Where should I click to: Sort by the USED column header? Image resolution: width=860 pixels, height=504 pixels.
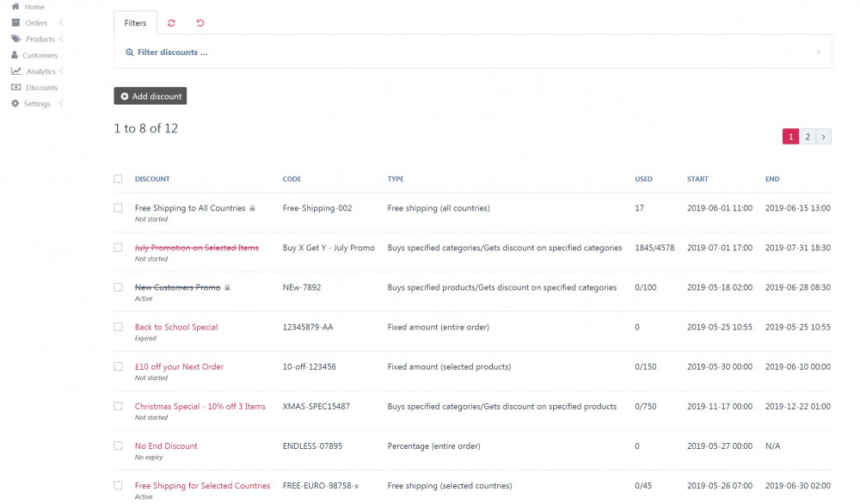click(643, 179)
